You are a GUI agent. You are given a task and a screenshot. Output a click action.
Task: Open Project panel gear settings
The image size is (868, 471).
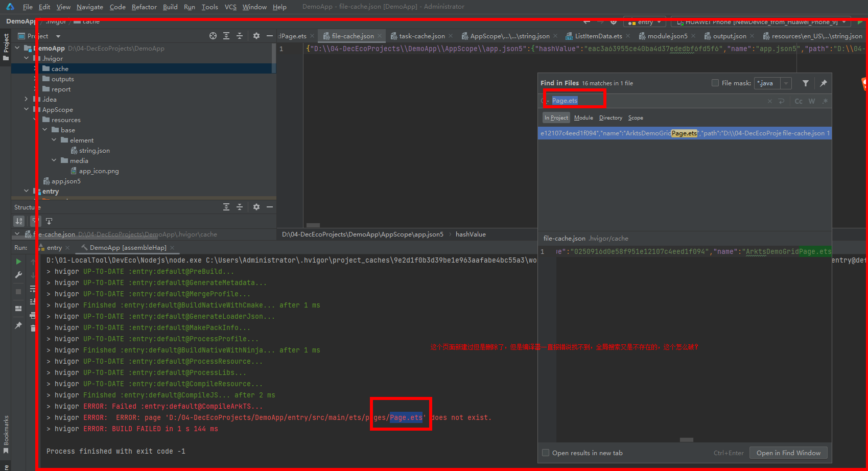[256, 36]
